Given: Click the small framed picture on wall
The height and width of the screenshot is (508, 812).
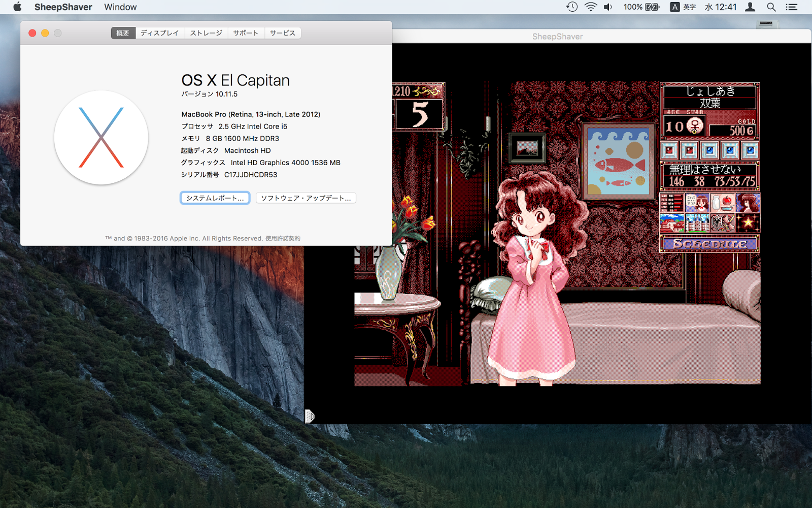Looking at the screenshot, I should click(527, 148).
